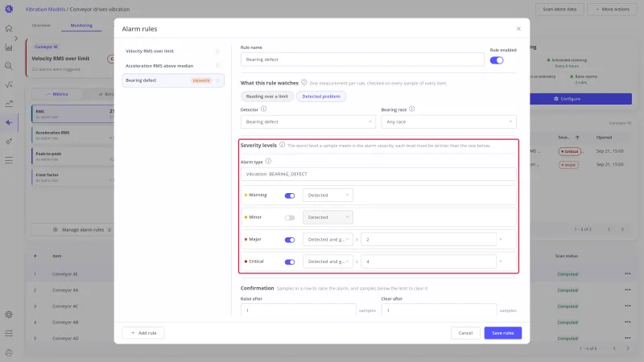Switch to the Monitoring tab

pos(81,26)
